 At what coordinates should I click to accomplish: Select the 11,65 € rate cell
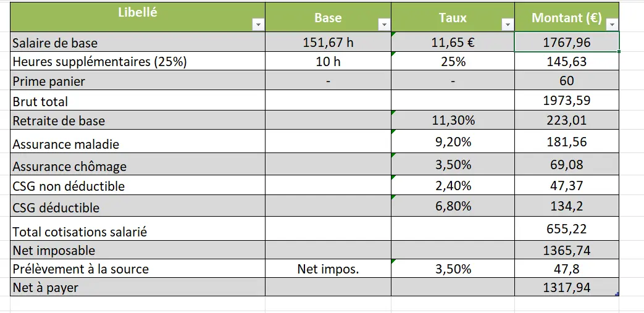point(453,43)
